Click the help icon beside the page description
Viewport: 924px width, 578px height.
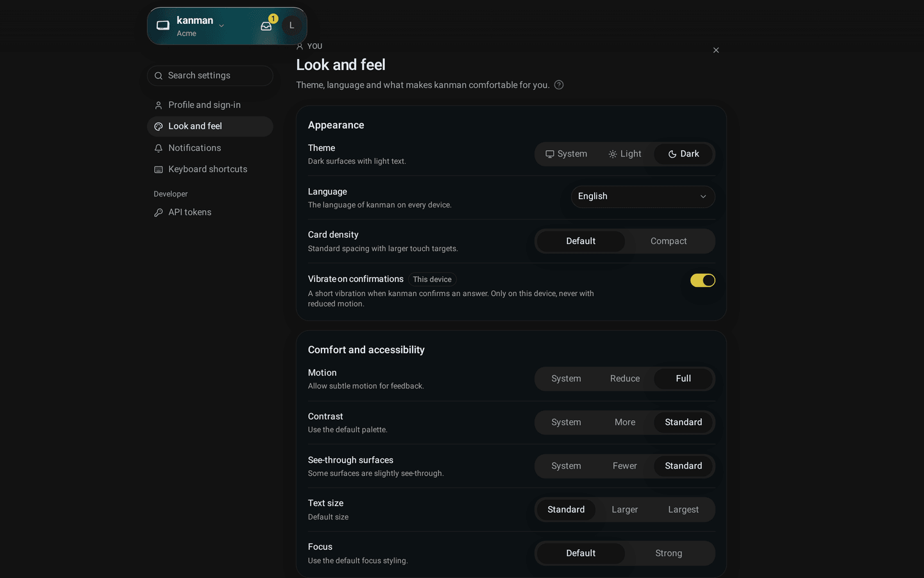tap(559, 85)
